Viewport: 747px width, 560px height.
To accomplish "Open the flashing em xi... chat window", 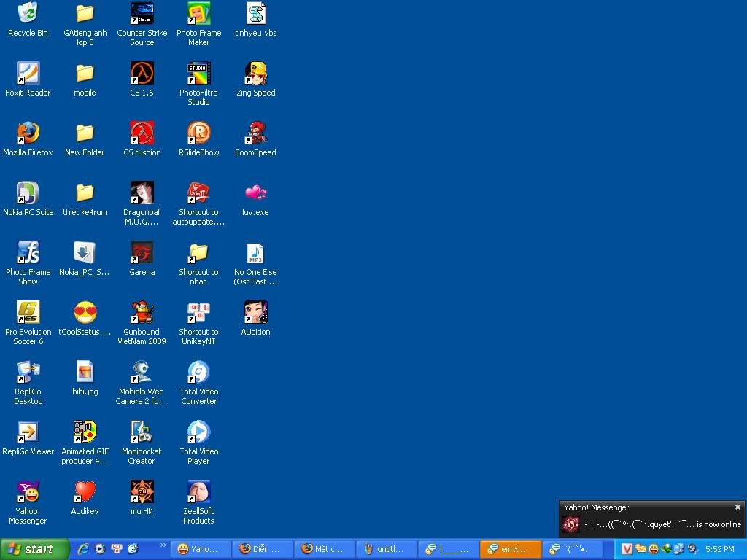I will [511, 549].
